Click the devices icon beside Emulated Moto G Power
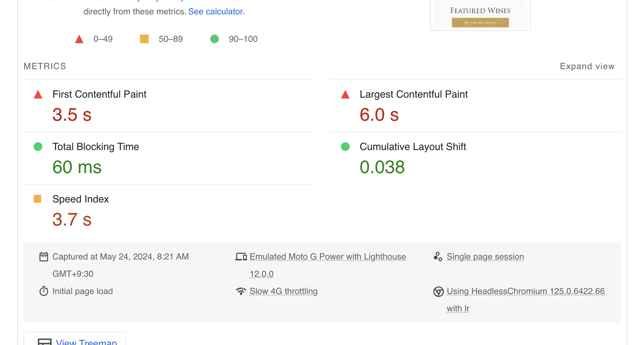This screenshot has width=644, height=345. [241, 257]
